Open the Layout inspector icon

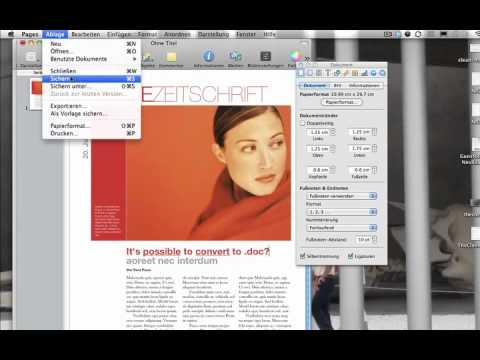click(310, 73)
